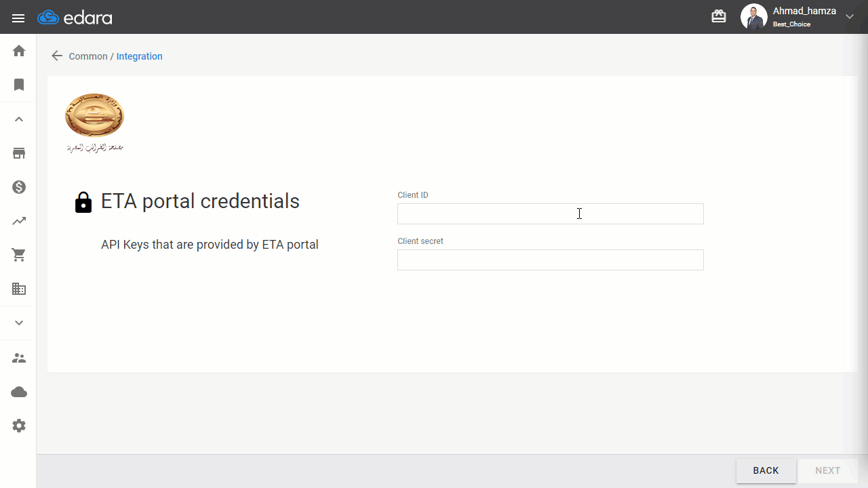Open the people sidebar icon
This screenshot has height=488, width=868.
pos(19,358)
